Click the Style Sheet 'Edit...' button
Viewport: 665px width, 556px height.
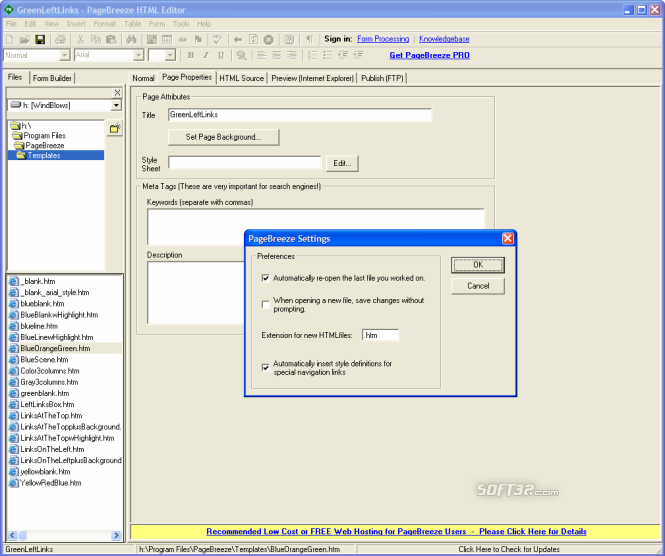pyautogui.click(x=342, y=163)
